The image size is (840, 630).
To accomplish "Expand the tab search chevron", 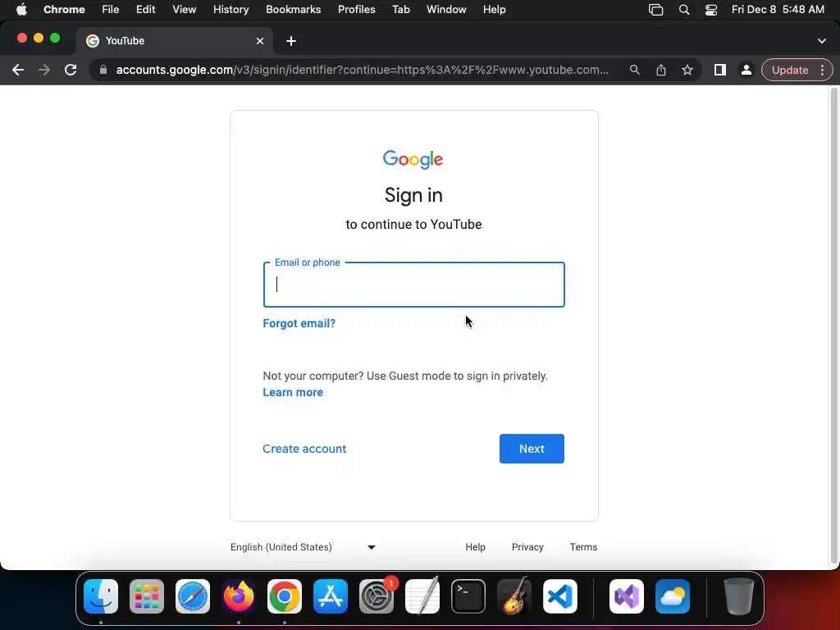I will [x=821, y=41].
